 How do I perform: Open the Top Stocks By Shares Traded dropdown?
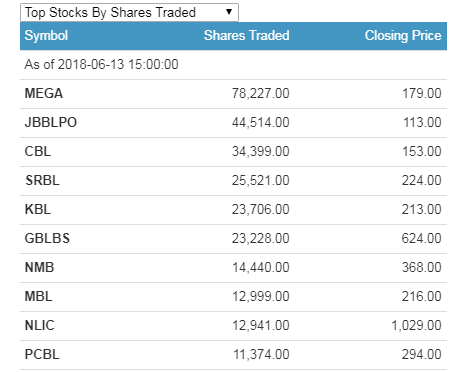[x=129, y=13]
